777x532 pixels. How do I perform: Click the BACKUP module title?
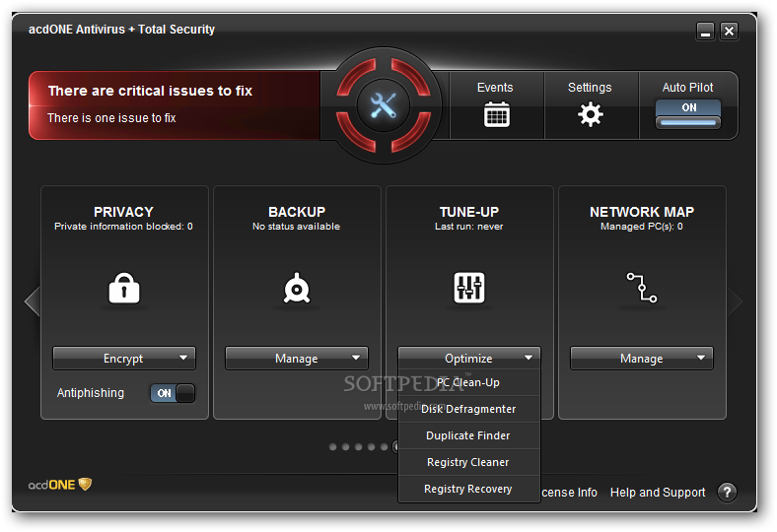click(297, 212)
